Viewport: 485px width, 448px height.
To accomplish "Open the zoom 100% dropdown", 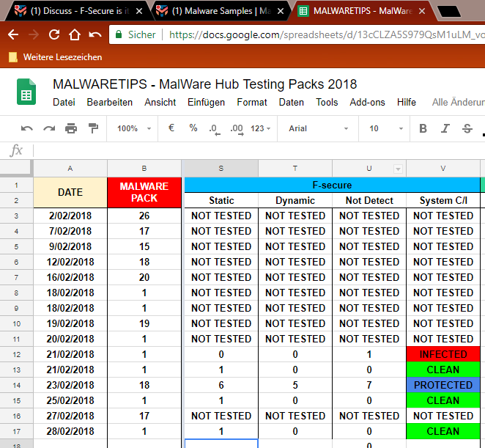I will [133, 128].
